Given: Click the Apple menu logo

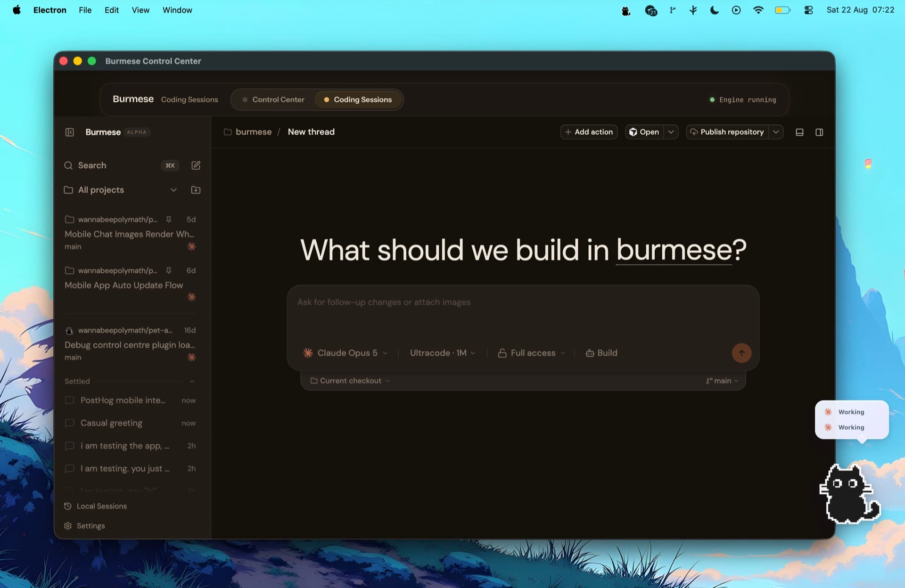Looking at the screenshot, I should [x=16, y=10].
